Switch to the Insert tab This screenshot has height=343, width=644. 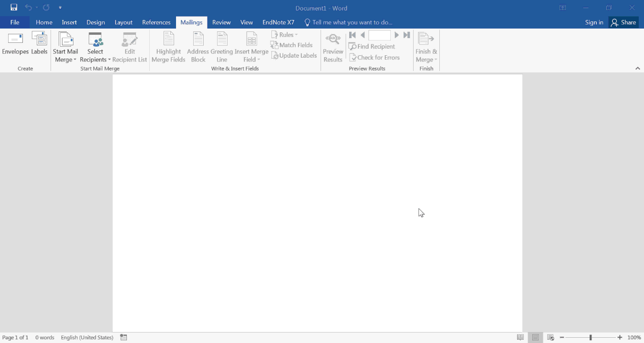coord(69,22)
